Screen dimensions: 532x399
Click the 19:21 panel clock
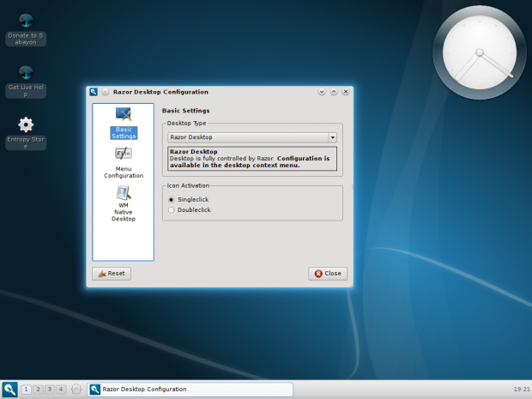coord(522,390)
